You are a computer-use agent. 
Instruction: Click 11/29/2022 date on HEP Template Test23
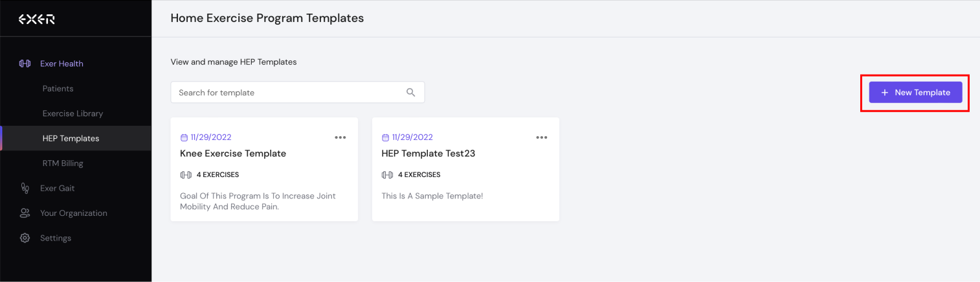pyautogui.click(x=412, y=137)
